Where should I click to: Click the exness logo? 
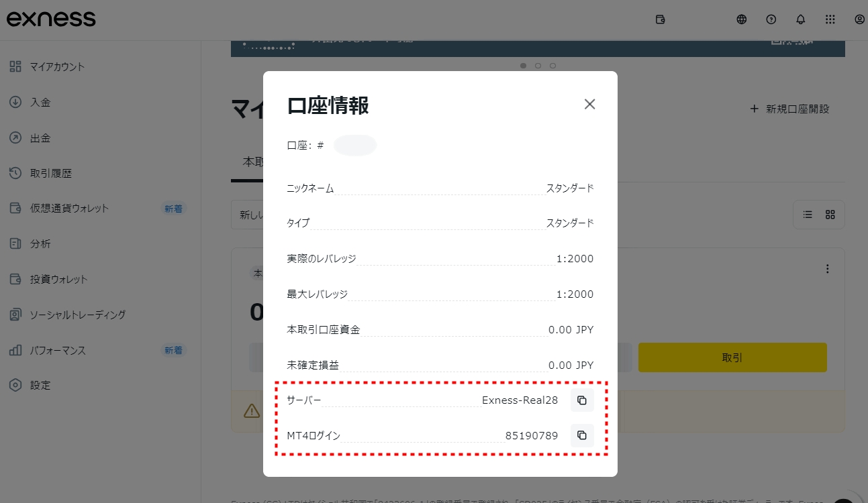click(51, 19)
